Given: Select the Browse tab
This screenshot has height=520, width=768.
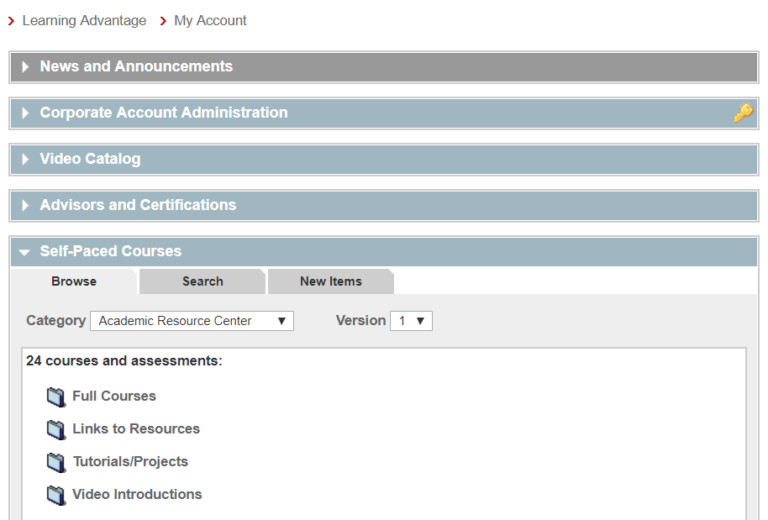Looking at the screenshot, I should tap(74, 282).
